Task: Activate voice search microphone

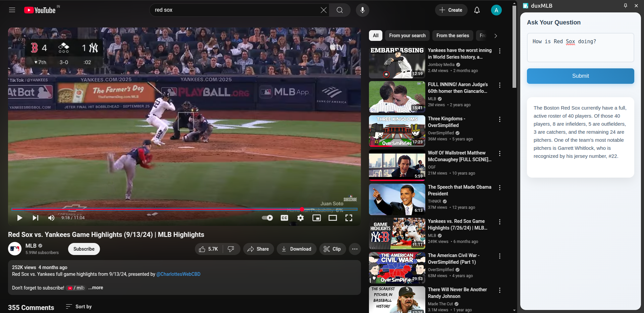Action: 363,10
